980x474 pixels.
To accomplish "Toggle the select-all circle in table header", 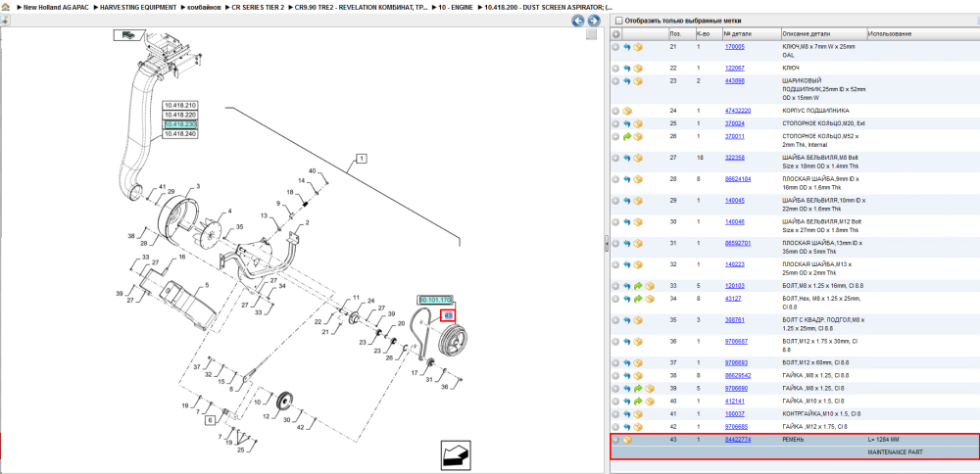I will tap(616, 33).
